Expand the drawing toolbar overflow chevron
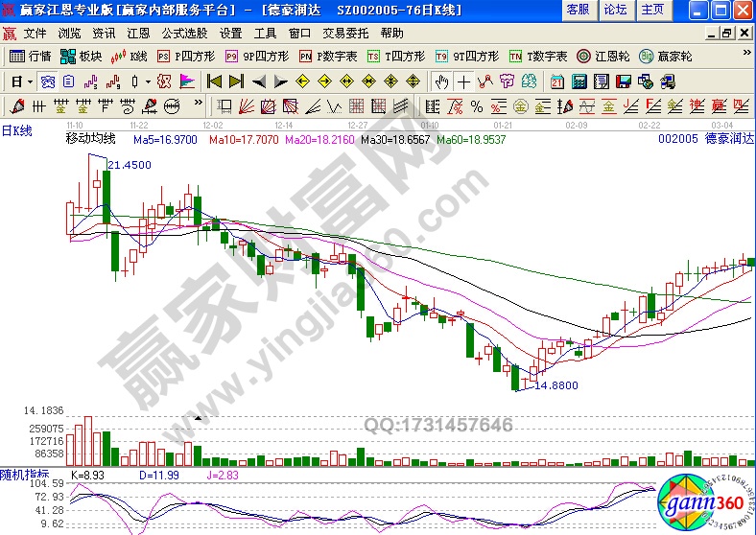 pyautogui.click(x=199, y=103)
